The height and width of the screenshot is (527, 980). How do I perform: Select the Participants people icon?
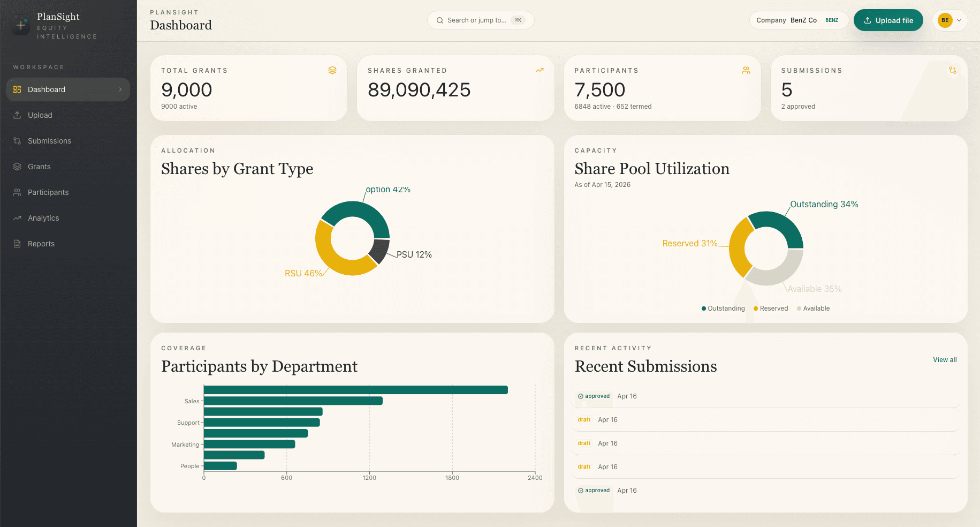tap(17, 192)
